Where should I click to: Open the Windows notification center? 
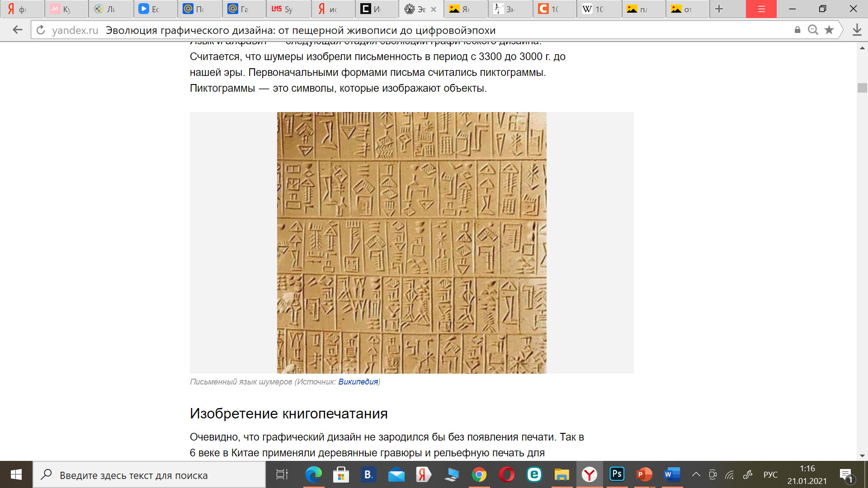tap(846, 474)
